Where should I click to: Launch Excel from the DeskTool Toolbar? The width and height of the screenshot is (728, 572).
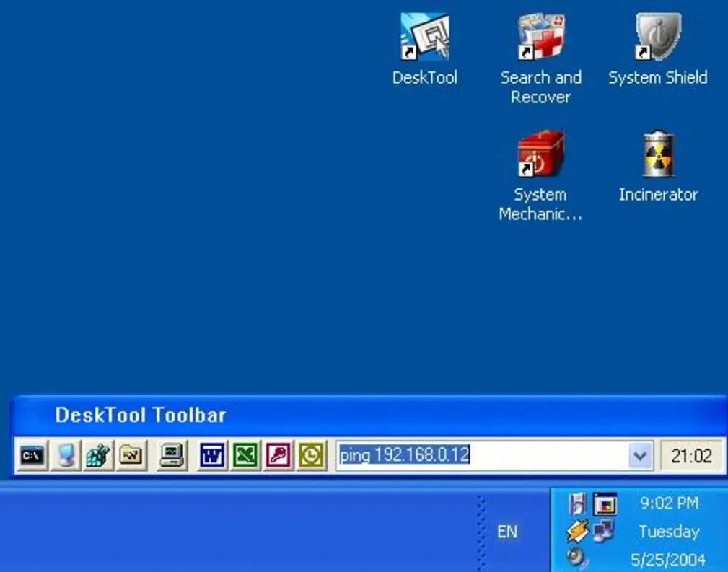tap(245, 456)
